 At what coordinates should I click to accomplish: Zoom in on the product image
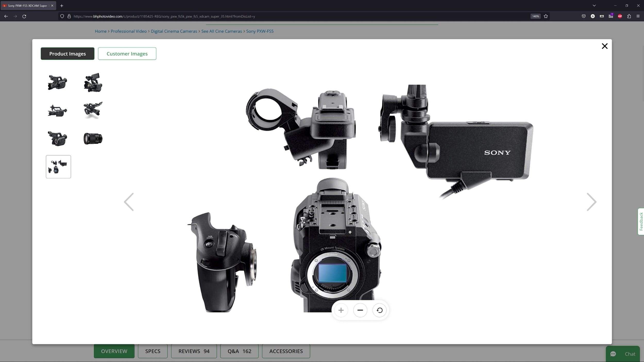[341, 310]
